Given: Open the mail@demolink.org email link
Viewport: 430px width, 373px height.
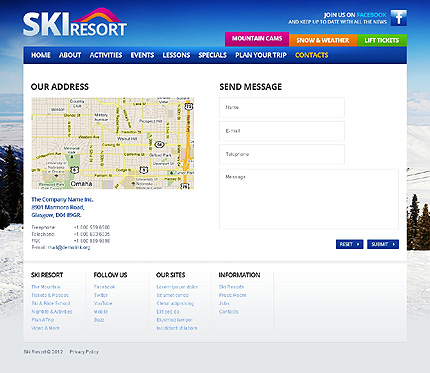Looking at the screenshot, I should 69,247.
